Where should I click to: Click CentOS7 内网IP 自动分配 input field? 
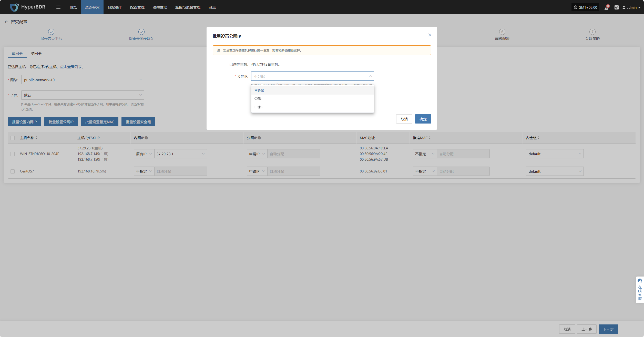click(x=180, y=171)
